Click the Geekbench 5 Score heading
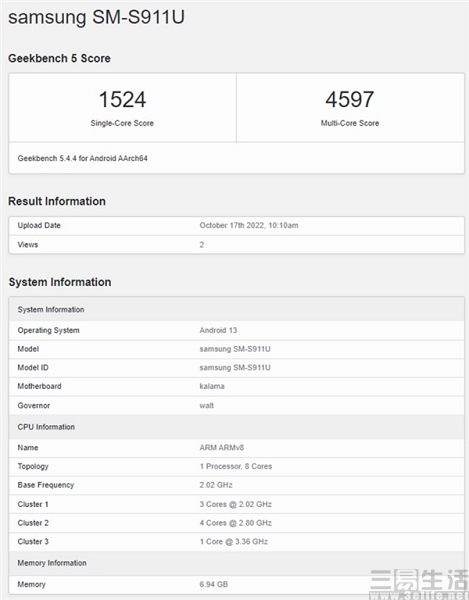469x600 pixels. click(59, 59)
